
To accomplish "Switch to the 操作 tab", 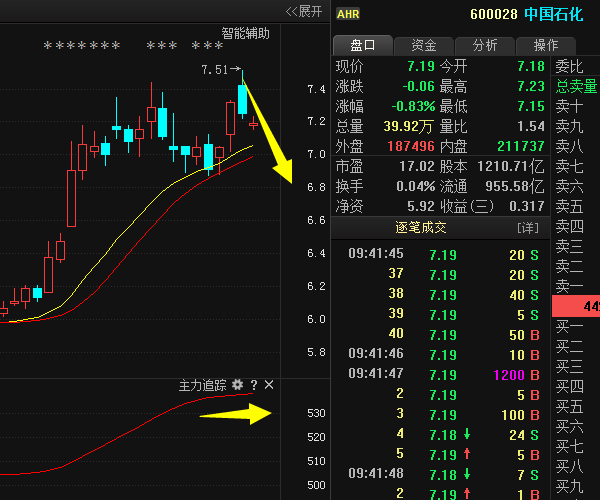I will coord(546,46).
